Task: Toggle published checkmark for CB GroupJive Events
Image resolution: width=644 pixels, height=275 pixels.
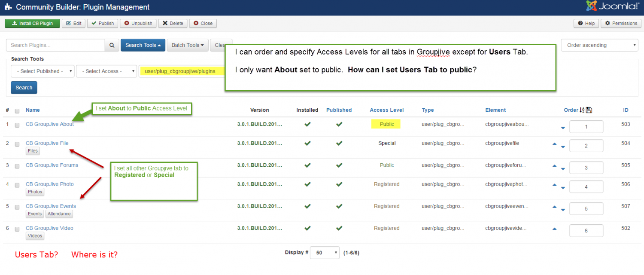Action: pos(339,206)
